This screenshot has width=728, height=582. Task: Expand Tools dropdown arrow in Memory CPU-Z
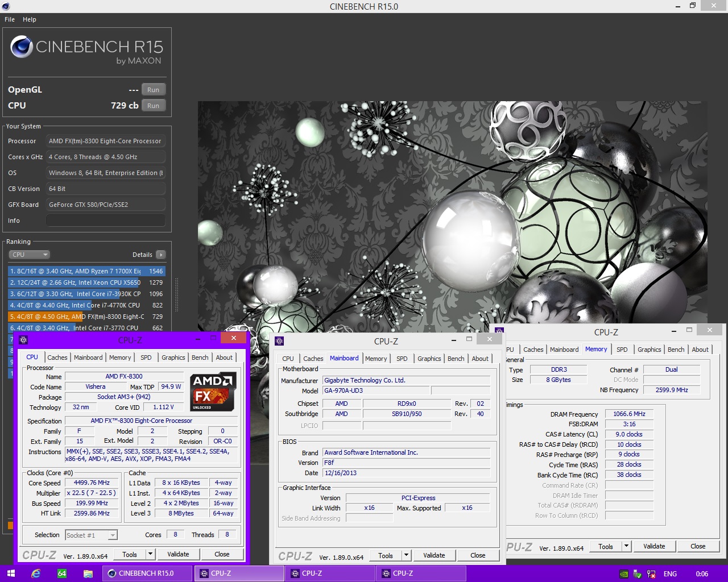coord(626,546)
